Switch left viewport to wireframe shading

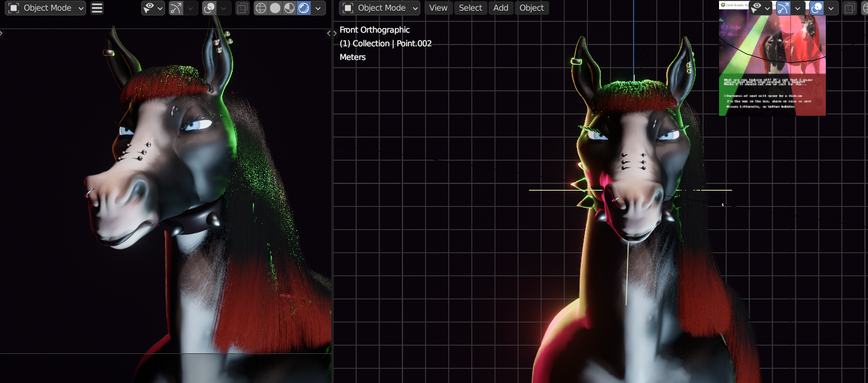point(261,8)
